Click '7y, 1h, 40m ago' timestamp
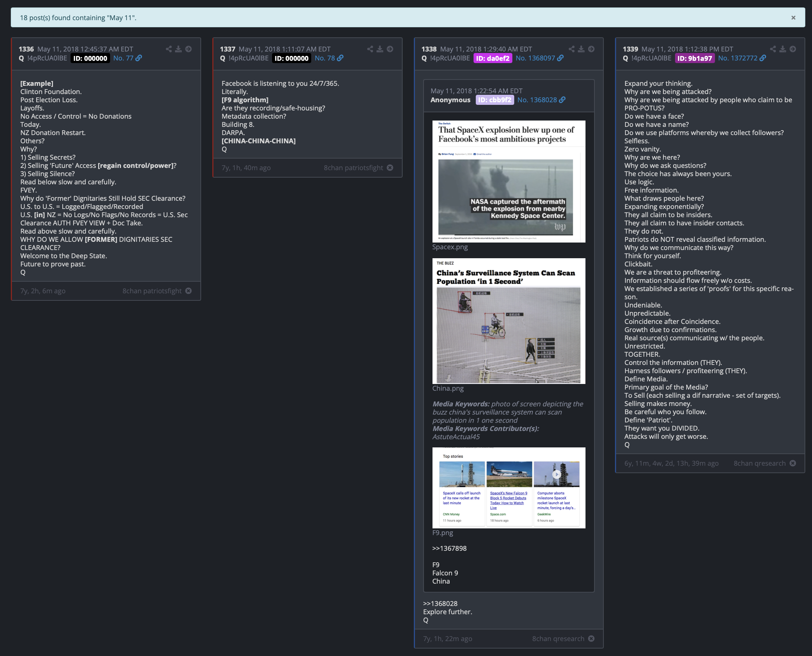The height and width of the screenshot is (656, 812). [x=246, y=168]
